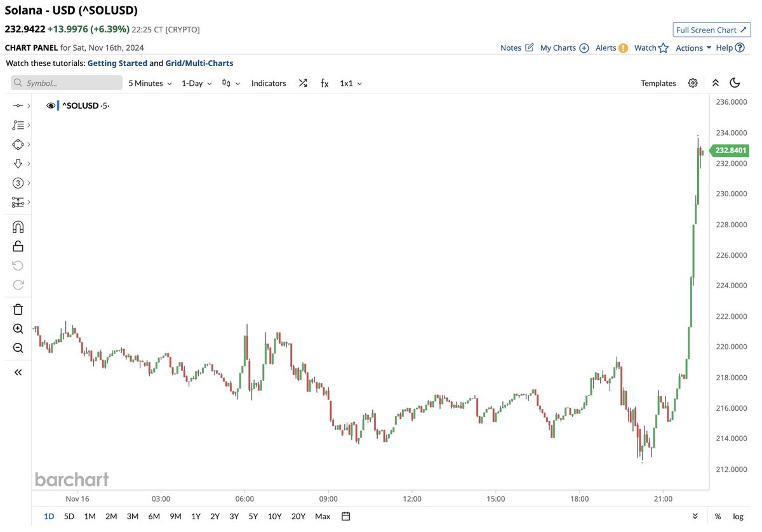Select the 10Y time range
This screenshot has height=532, width=762.
point(274,516)
